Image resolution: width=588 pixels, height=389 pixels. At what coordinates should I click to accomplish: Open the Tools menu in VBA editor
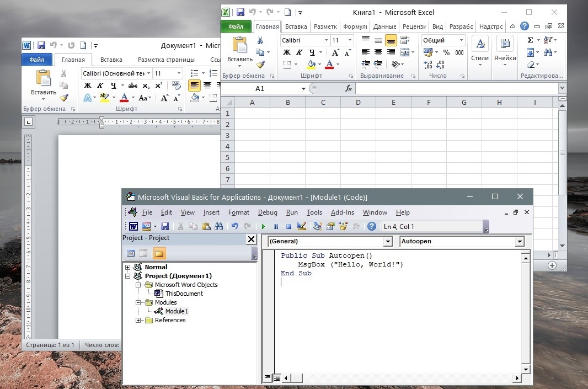coord(314,212)
